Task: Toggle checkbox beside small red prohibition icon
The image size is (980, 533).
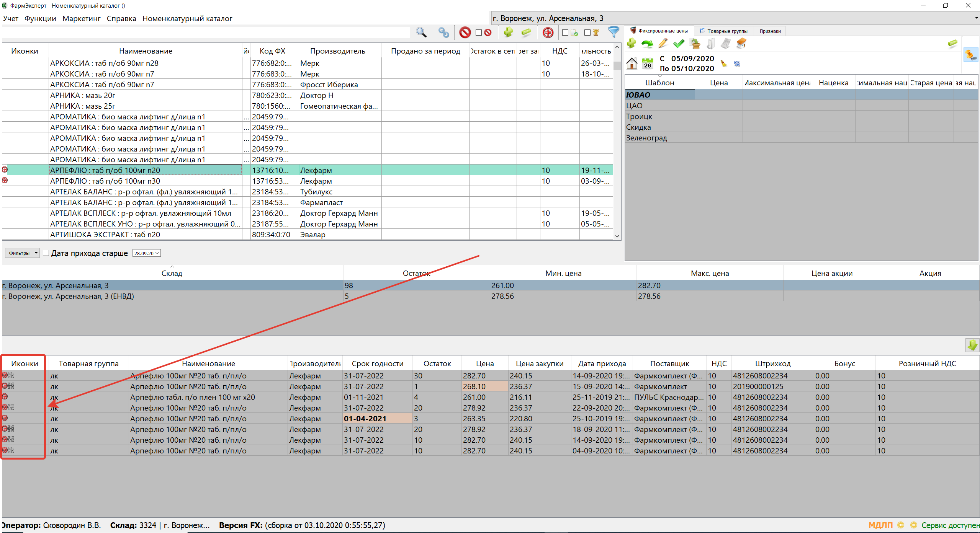Action: pos(478,33)
